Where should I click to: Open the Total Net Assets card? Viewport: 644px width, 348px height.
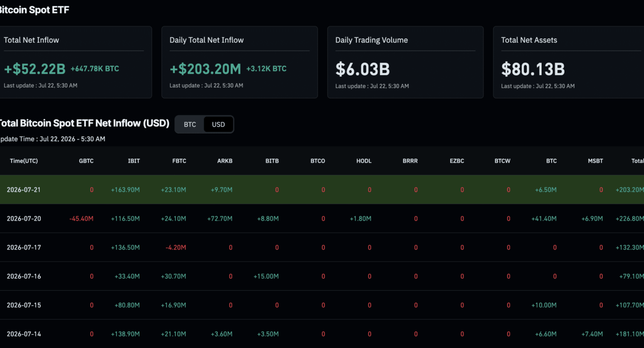pos(568,62)
